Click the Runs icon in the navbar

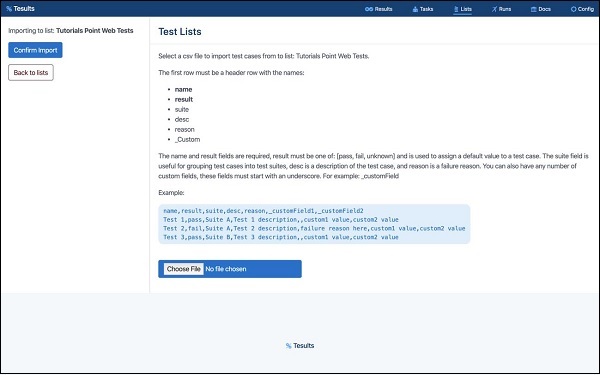click(x=494, y=9)
